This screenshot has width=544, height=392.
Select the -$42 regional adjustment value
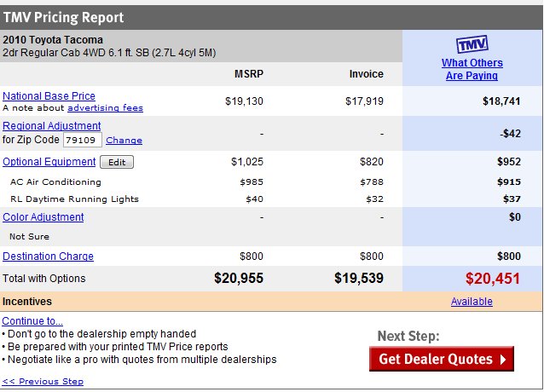[x=511, y=134]
